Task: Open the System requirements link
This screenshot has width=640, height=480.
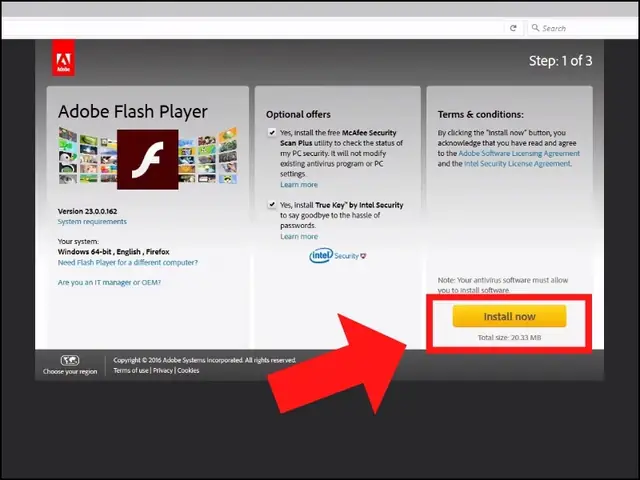Action: tap(92, 222)
